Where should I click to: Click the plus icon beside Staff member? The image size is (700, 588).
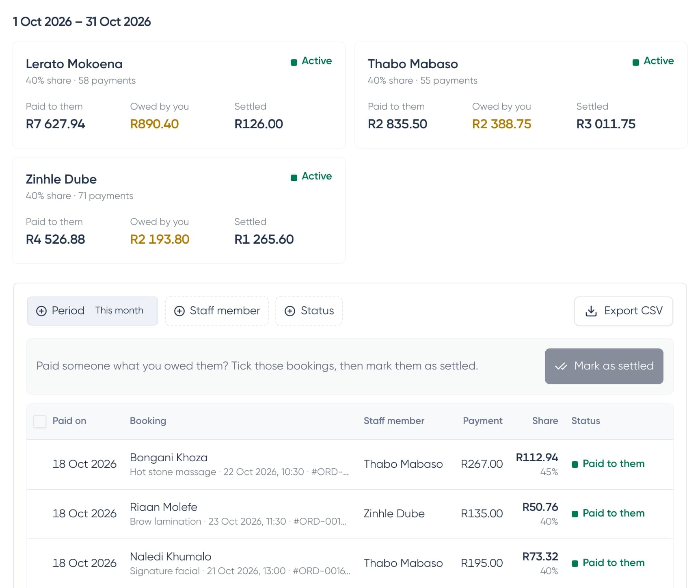(x=179, y=311)
